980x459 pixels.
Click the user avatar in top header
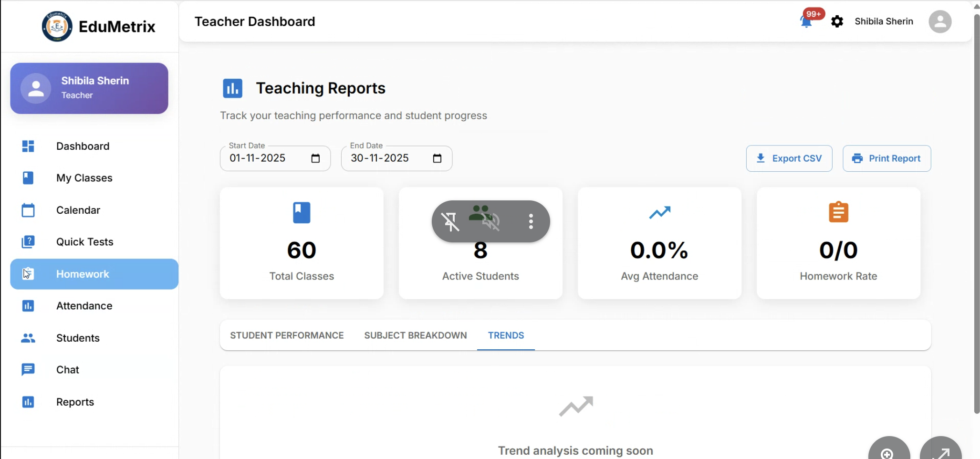click(939, 21)
